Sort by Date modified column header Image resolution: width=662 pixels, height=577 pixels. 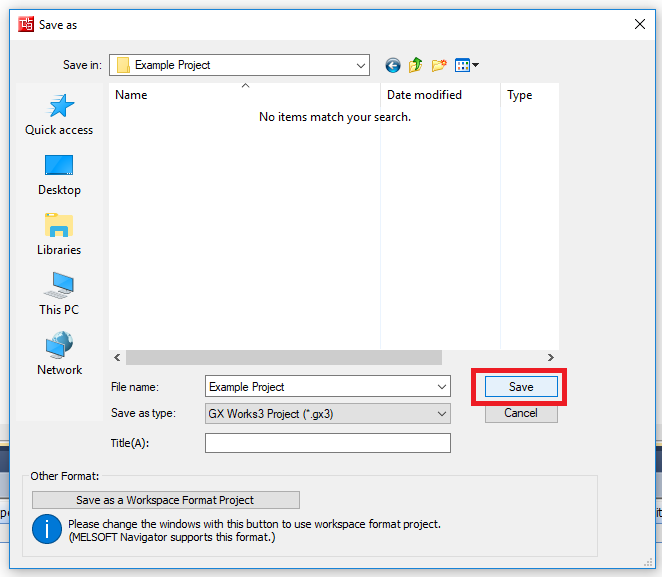pyautogui.click(x=424, y=95)
